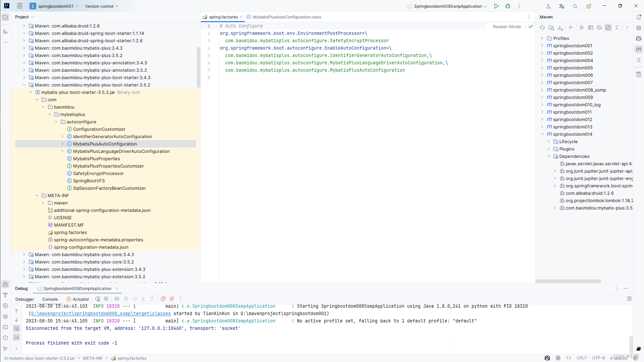Open spring.factories in the project tree
Viewport: 644px width, 362px height.
67,232
